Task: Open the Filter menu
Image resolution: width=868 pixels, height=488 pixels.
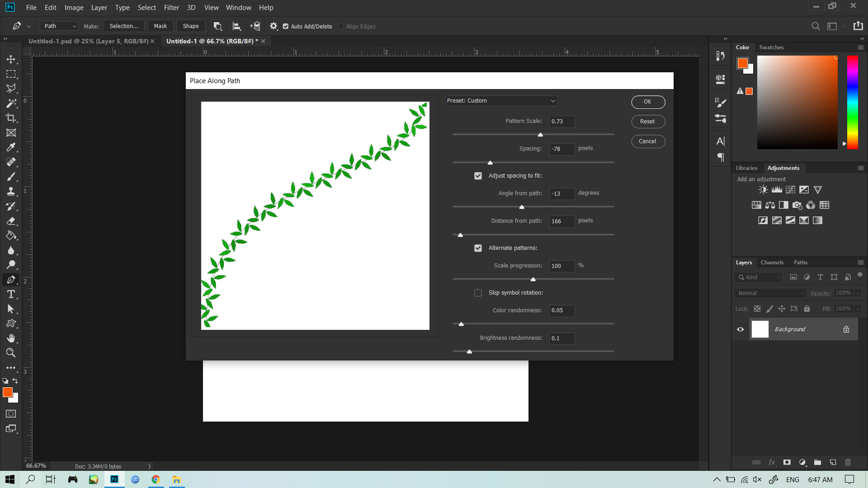Action: click(x=171, y=7)
